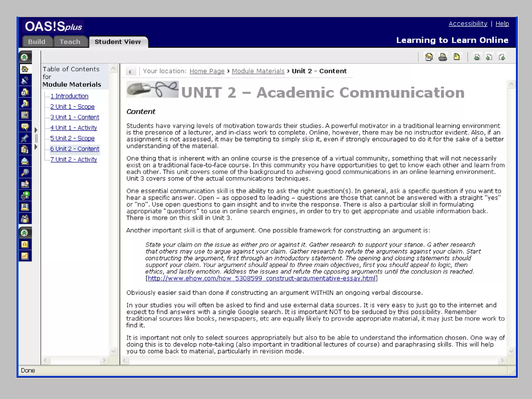The width and height of the screenshot is (532, 399).
Task: Collapse the lower sidebar tool group
Action: point(24,233)
